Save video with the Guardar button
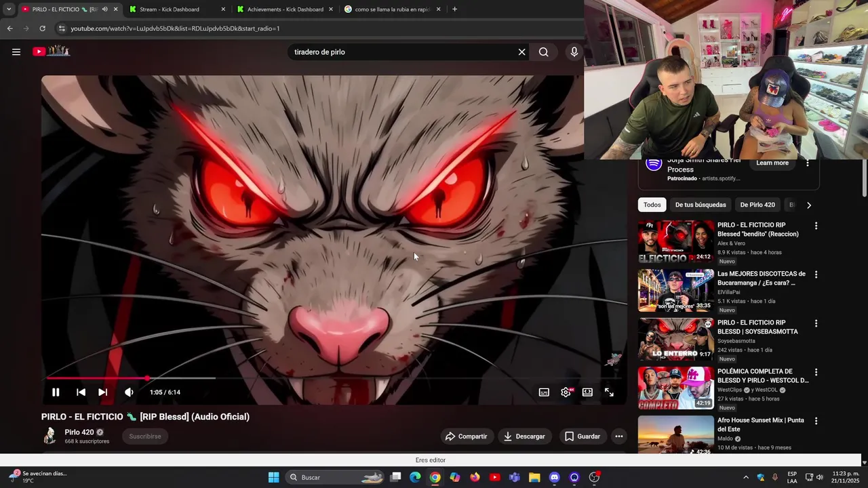Image resolution: width=868 pixels, height=488 pixels. pyautogui.click(x=583, y=436)
